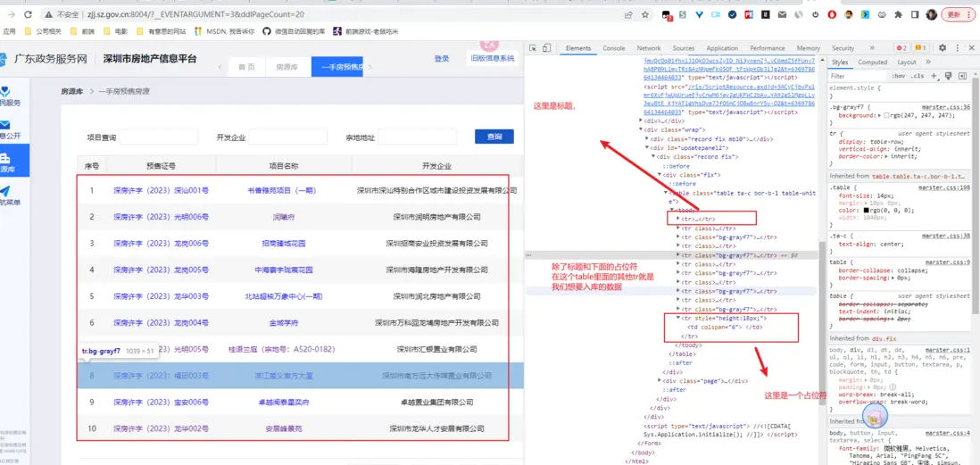Open the Layout tab in the styles pane
Screen dimensions: 980x465
click(x=906, y=62)
